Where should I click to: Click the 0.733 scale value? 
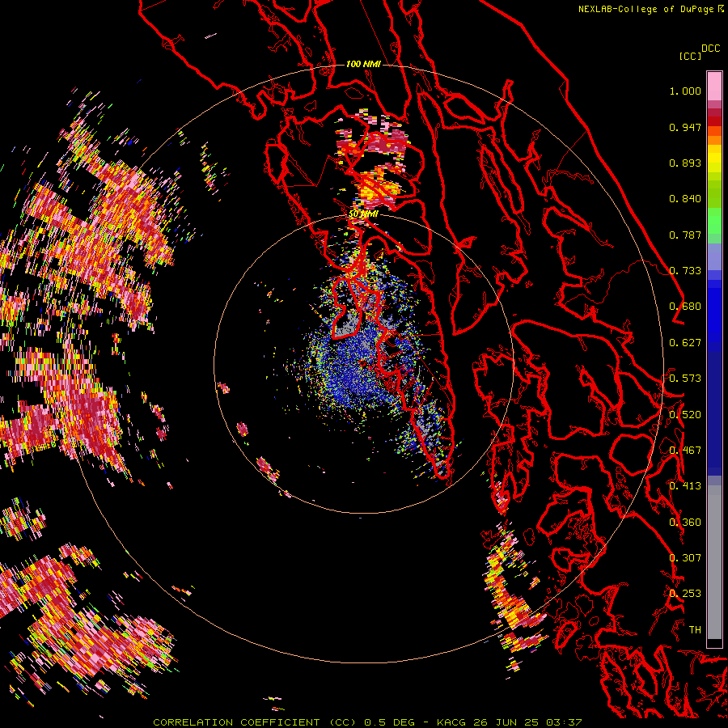coord(686,271)
